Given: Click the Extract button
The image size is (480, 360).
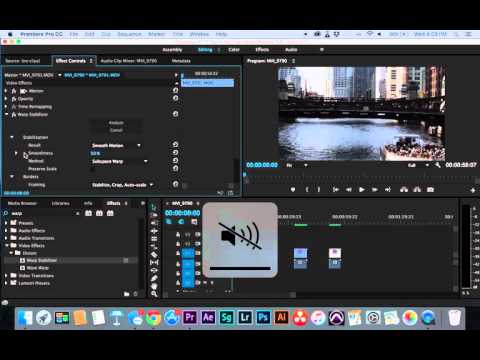Looking at the screenshot, I should [417, 190].
